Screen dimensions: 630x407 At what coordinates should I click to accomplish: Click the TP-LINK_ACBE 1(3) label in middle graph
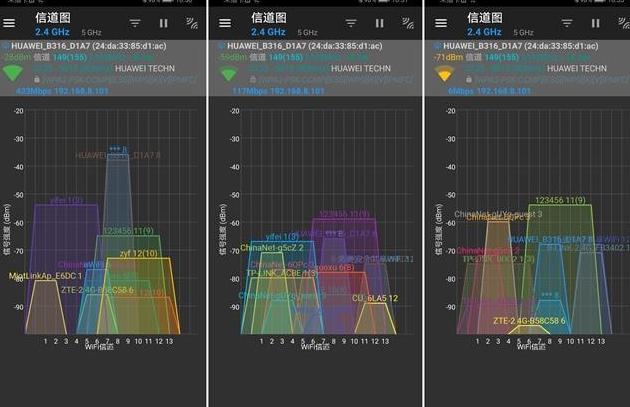[x=282, y=273]
